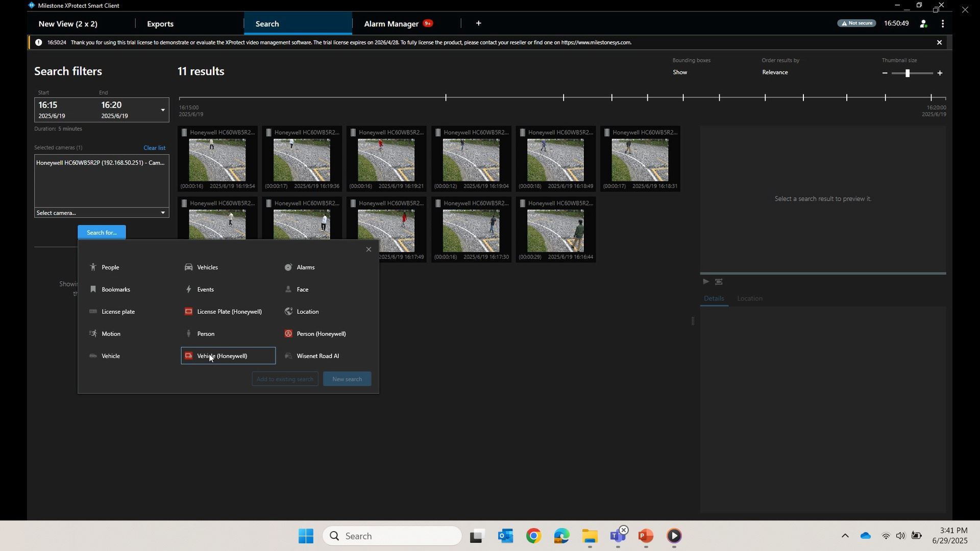Click the Not secure warning badge
Image resolution: width=980 pixels, height=551 pixels.
pyautogui.click(x=856, y=23)
